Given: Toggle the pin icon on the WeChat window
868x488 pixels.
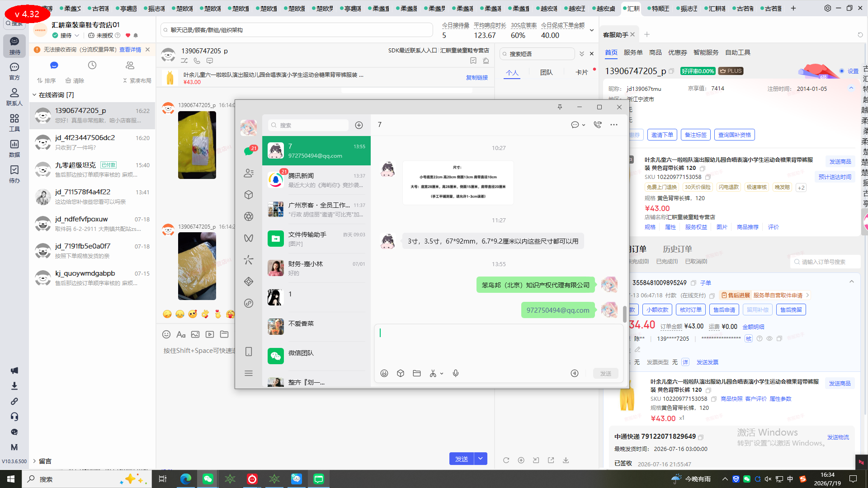Looking at the screenshot, I should tap(560, 107).
